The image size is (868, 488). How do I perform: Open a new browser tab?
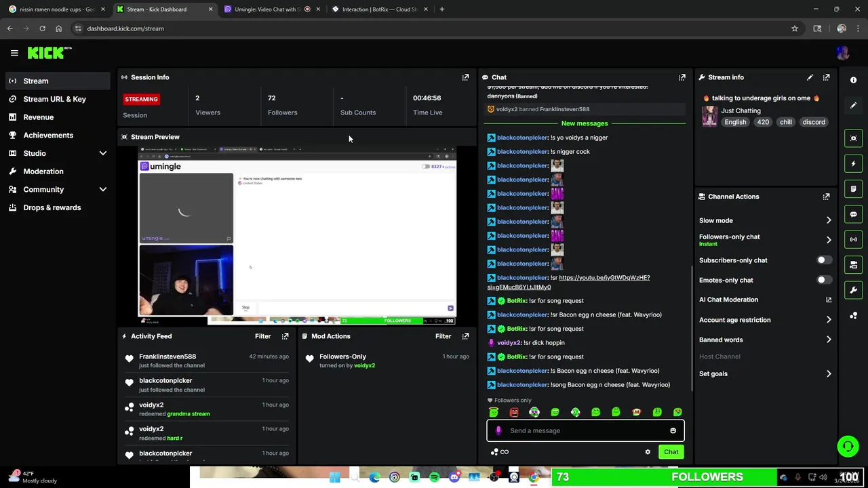[442, 9]
